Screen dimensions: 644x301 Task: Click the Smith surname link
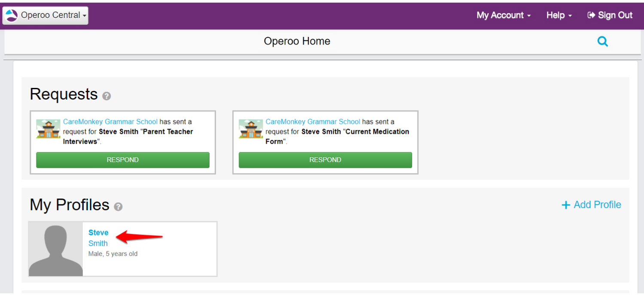coord(98,244)
